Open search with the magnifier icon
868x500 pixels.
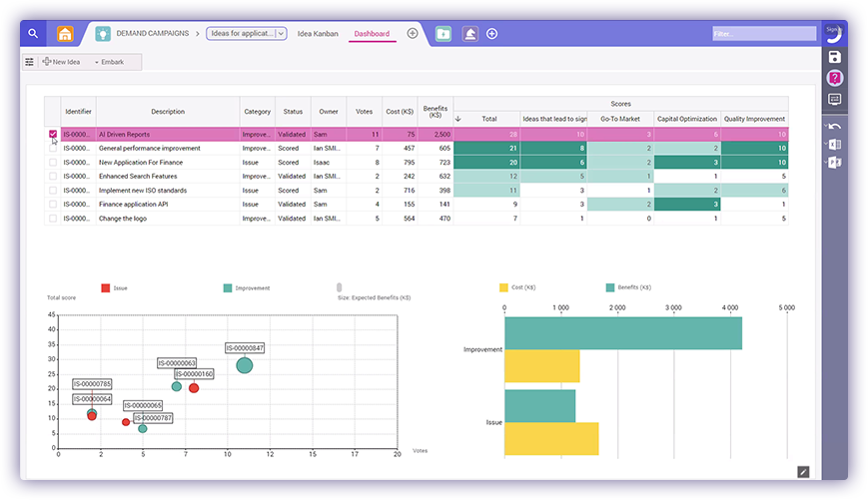33,33
